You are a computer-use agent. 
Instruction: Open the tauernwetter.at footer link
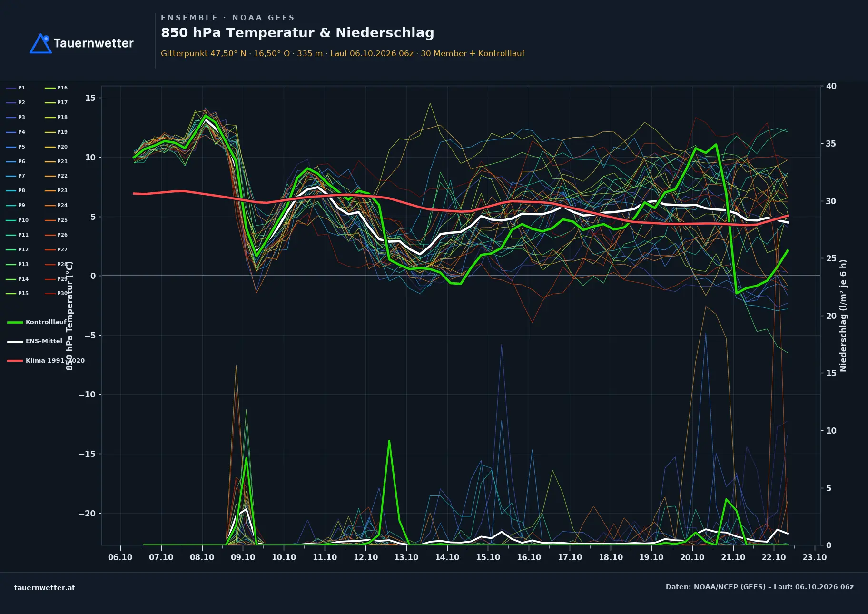point(45,588)
